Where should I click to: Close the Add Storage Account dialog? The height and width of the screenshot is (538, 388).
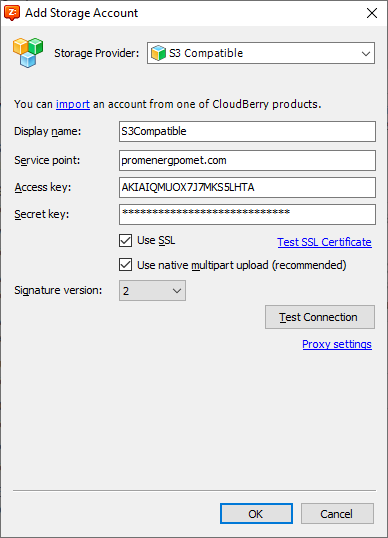point(372,13)
